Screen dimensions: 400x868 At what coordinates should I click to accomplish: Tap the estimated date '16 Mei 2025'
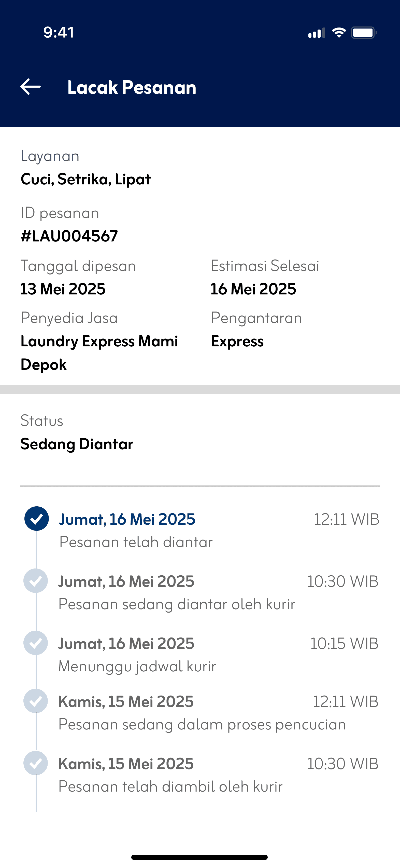point(253,289)
